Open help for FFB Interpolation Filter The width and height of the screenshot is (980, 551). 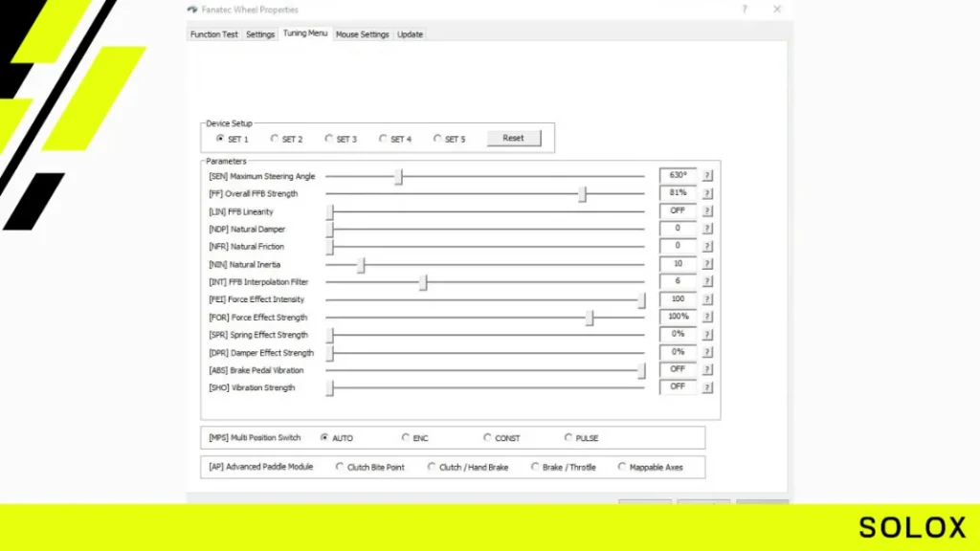coord(707,282)
